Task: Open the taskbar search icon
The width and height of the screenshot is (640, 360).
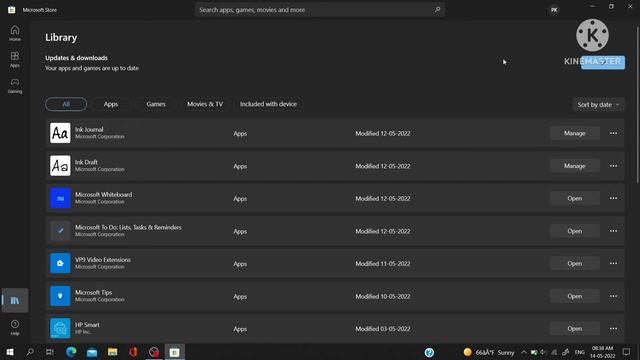Action: tap(30, 352)
